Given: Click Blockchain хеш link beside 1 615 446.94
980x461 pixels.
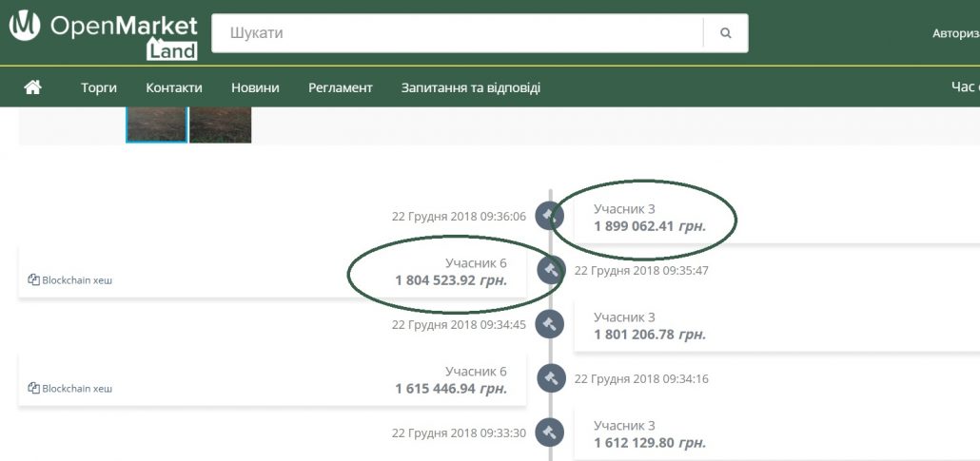Looking at the screenshot, I should coord(77,389).
